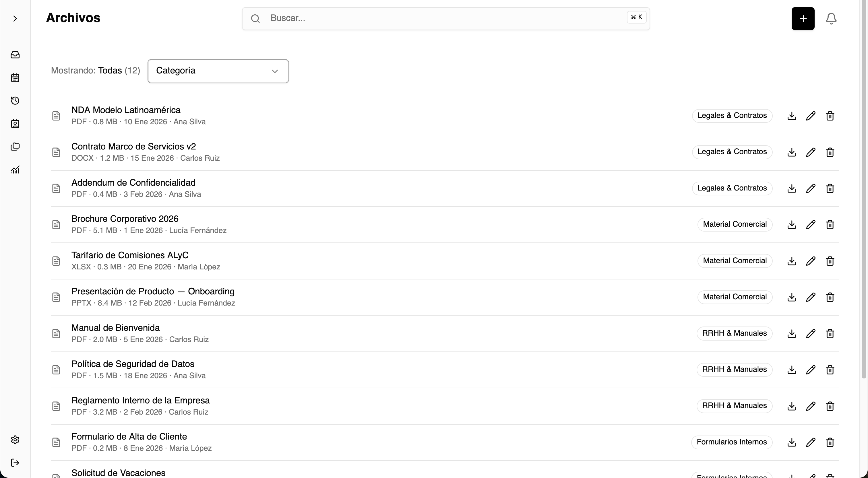This screenshot has width=868, height=478.
Task: Download NDA Modelo Latinoamérica file
Action: pos(792,116)
